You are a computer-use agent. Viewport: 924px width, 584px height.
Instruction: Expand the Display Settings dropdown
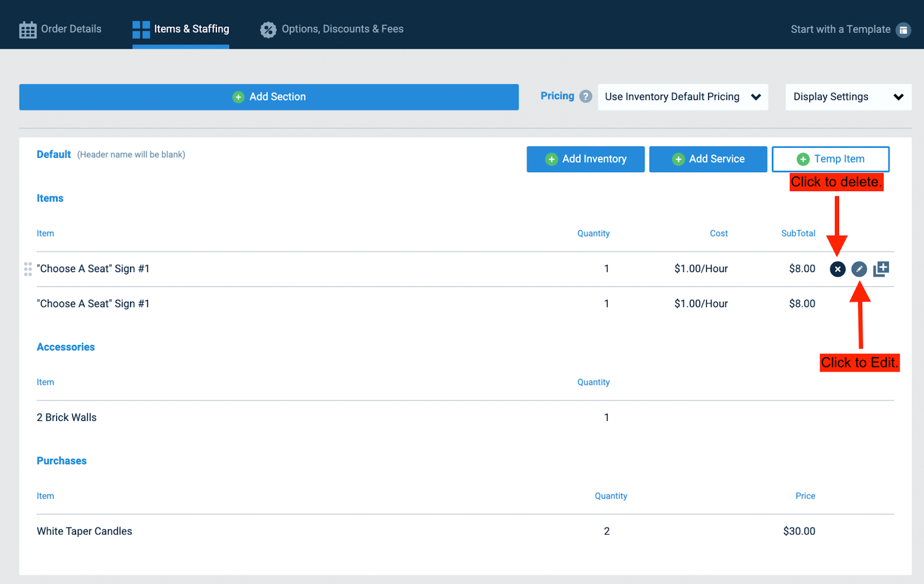pyautogui.click(x=847, y=96)
